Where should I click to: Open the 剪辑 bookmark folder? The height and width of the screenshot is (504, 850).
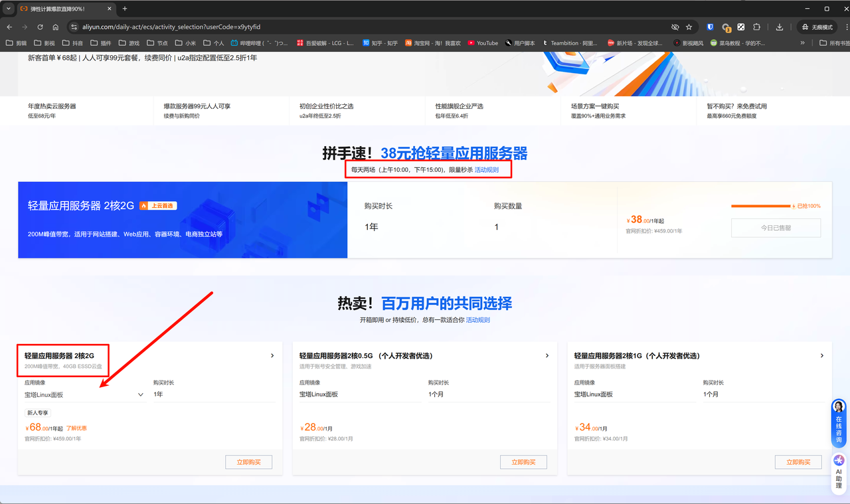pyautogui.click(x=17, y=43)
